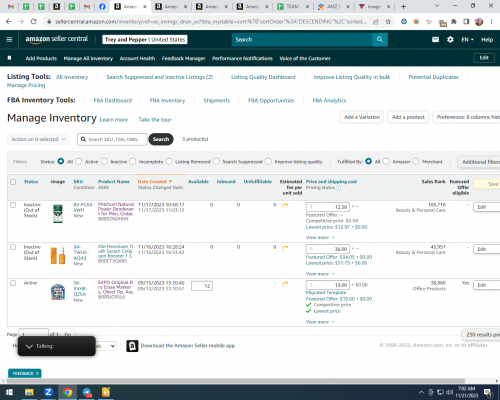Image resolution: width=500 pixels, height=400 pixels.
Task: Open Performance Notifications menu item
Action: point(242,58)
